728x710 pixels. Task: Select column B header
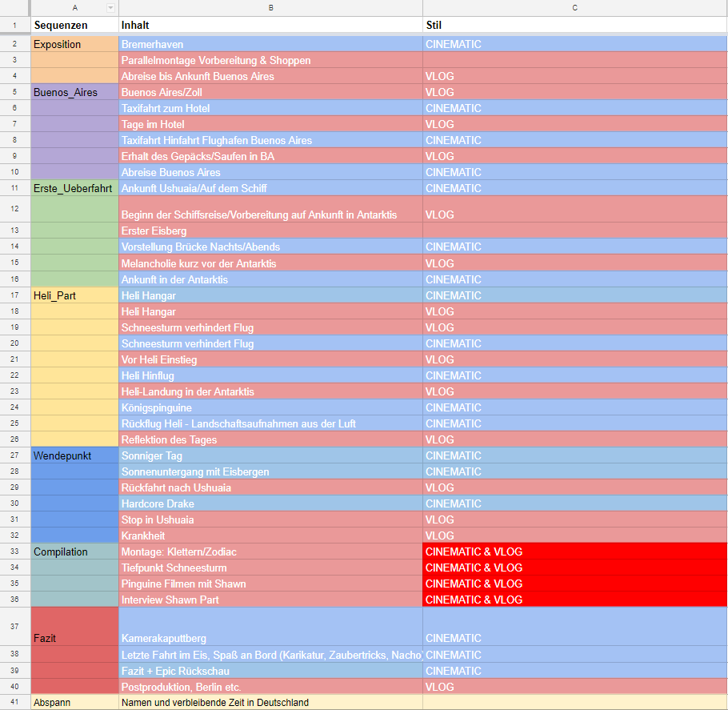270,8
